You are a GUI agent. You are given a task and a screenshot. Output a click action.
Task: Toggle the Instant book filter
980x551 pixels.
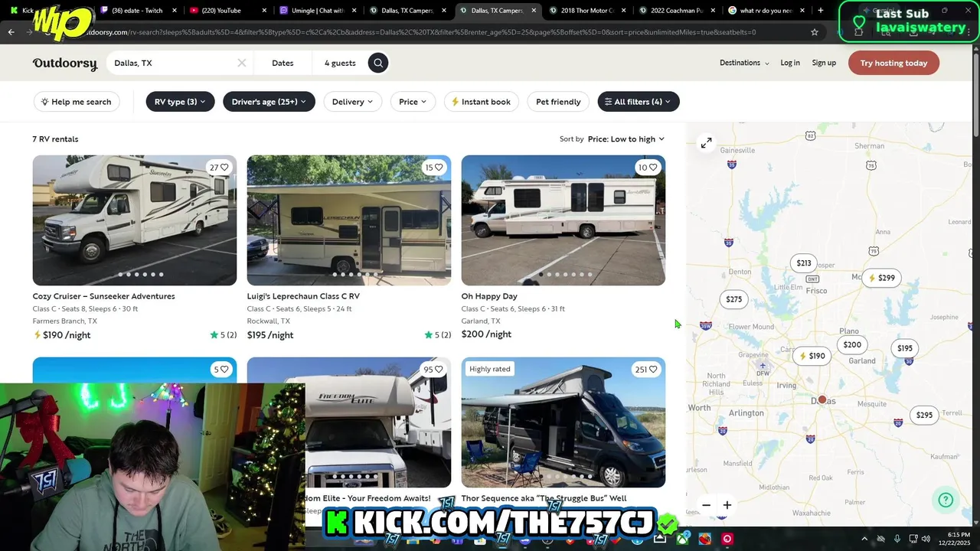click(481, 102)
